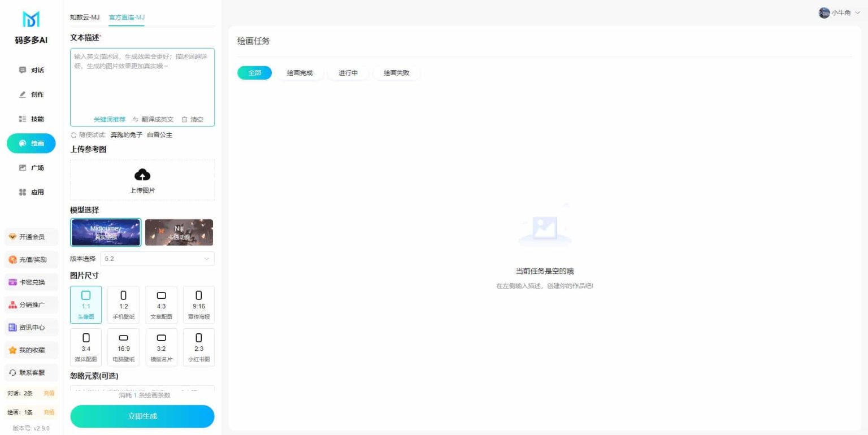Filter tasks by 绘画完成 tab

(x=300, y=73)
